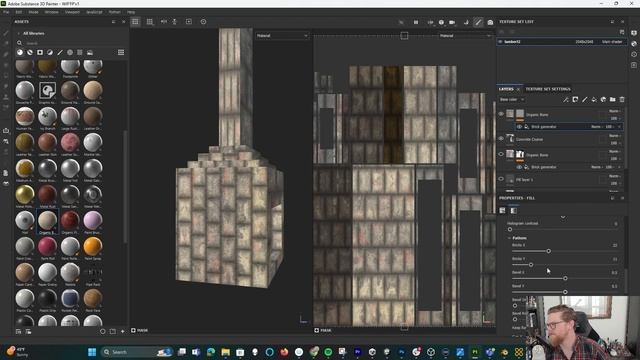Screen dimensions: 640x360
Task: Open Main shader dropdown in texture set
Action: (x=612, y=42)
